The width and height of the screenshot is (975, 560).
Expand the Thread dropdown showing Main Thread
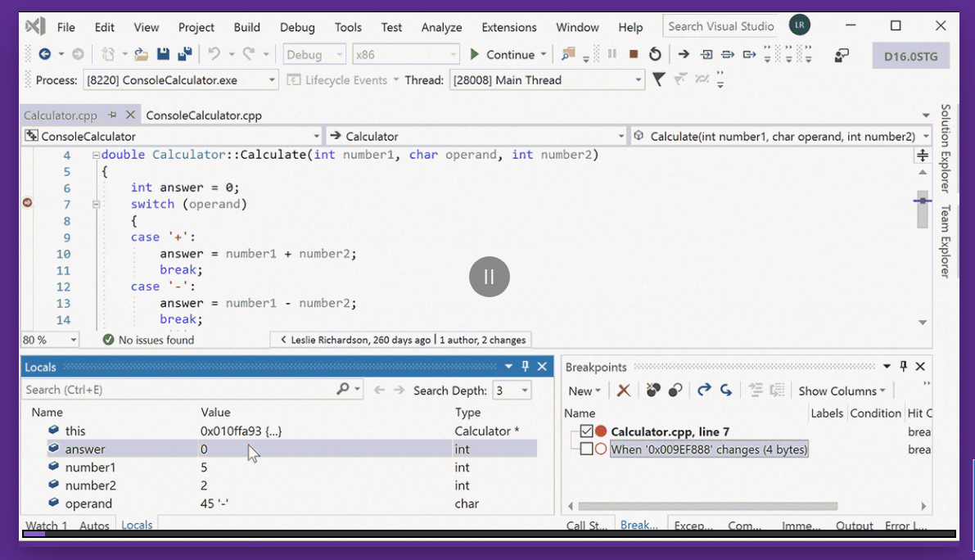[638, 79]
